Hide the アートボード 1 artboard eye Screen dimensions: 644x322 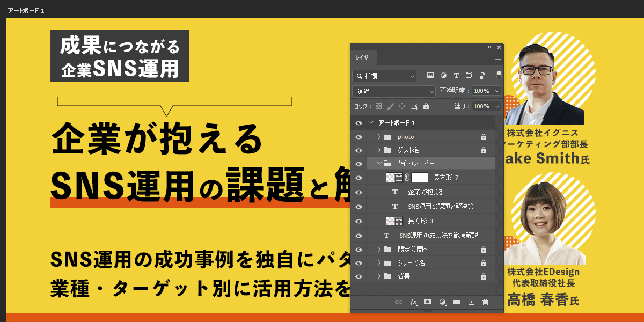pos(358,123)
